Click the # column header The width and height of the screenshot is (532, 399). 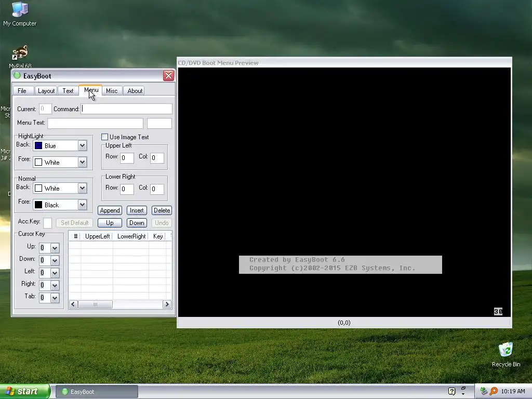point(75,236)
